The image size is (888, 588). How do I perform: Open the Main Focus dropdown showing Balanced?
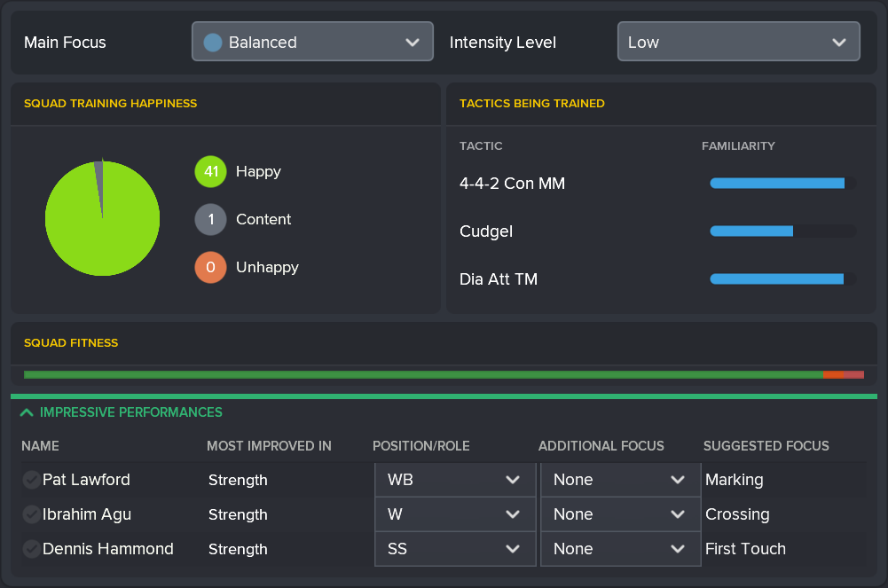[x=312, y=41]
